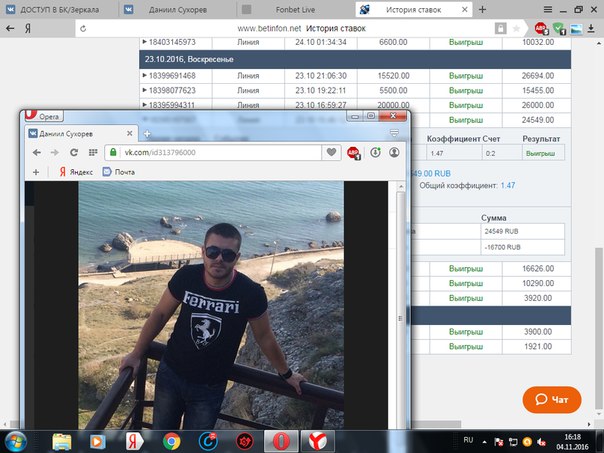The width and height of the screenshot is (604, 453).
Task: Show hidden system tray icons
Action: [484, 442]
